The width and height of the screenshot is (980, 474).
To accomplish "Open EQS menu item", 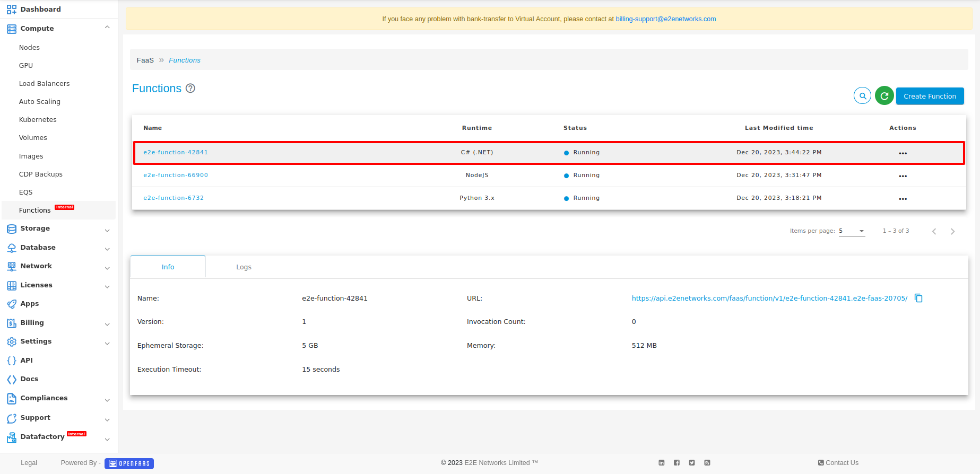I will pyautogui.click(x=26, y=192).
